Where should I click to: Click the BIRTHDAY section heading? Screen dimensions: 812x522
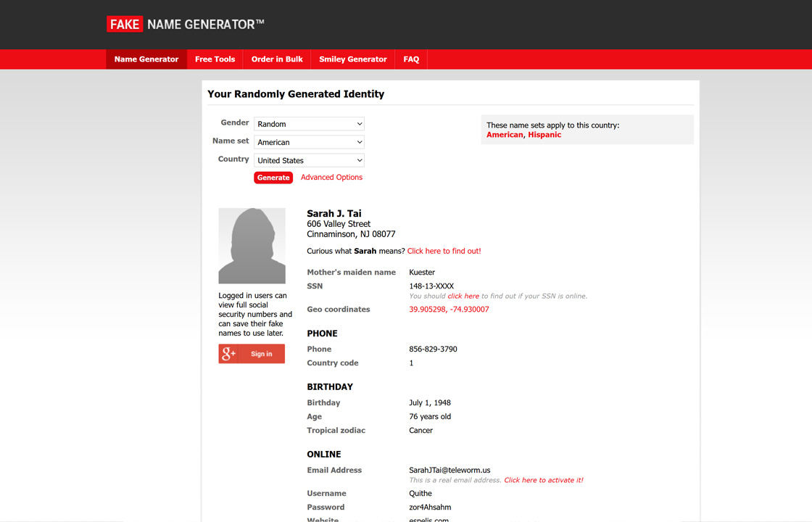coord(330,387)
